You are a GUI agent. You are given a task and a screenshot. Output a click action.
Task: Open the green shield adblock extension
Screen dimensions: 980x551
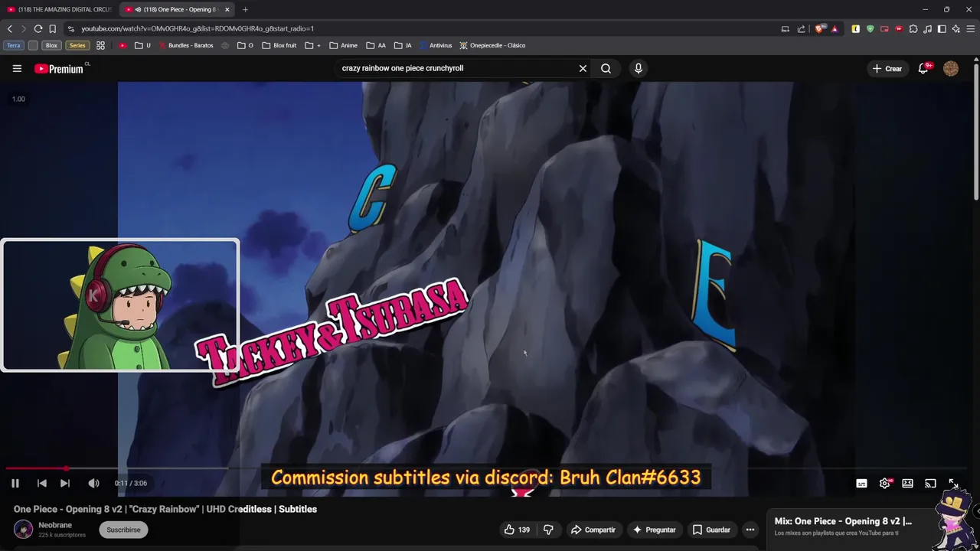click(870, 28)
